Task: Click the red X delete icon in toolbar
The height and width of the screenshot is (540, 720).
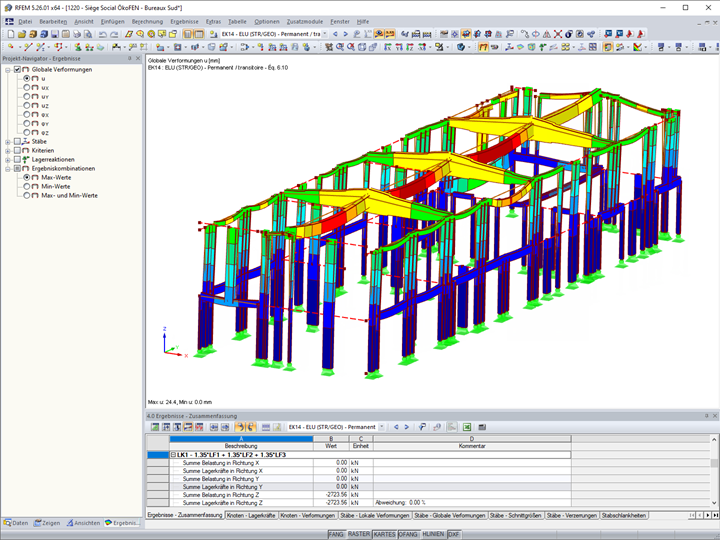Action: coord(557,34)
